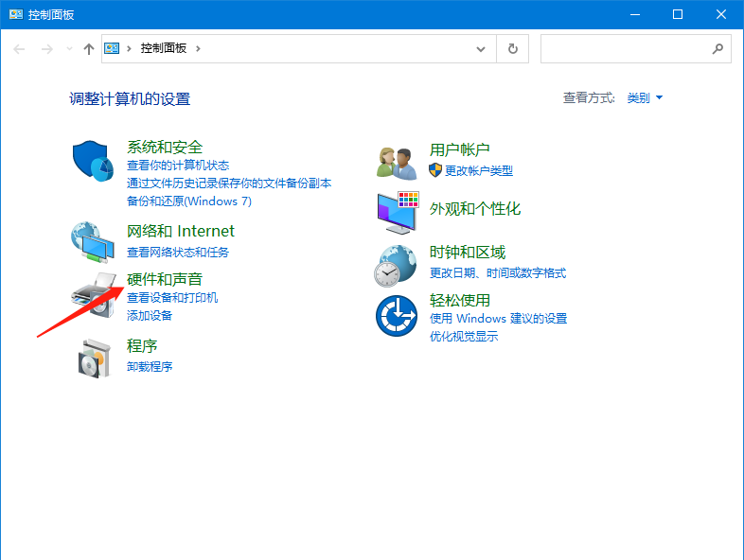Open 硬件和声音 category heading
This screenshot has width=744, height=560.
coord(165,279)
